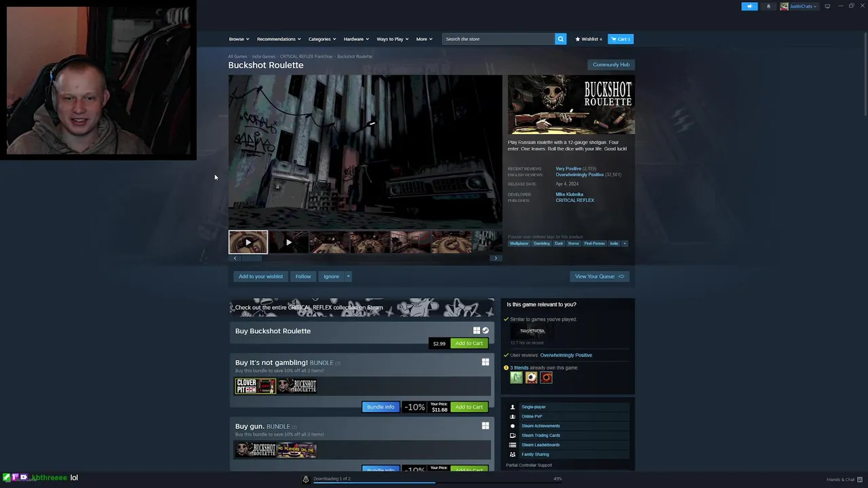Open the announcements megaphone icon
The height and width of the screenshot is (488, 868).
point(749,6)
